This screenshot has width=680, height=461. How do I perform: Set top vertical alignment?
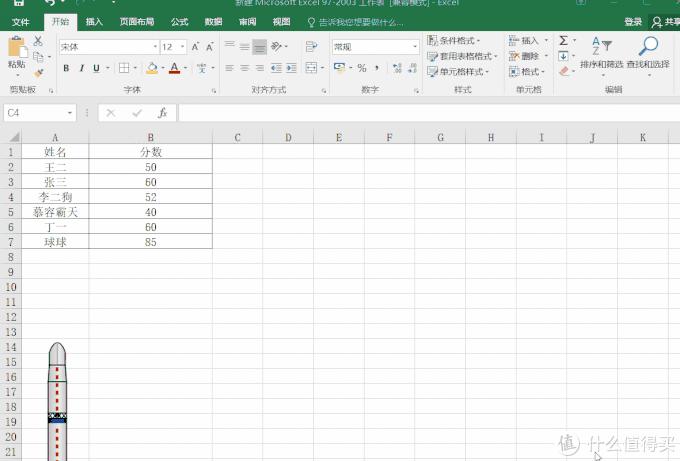point(229,46)
